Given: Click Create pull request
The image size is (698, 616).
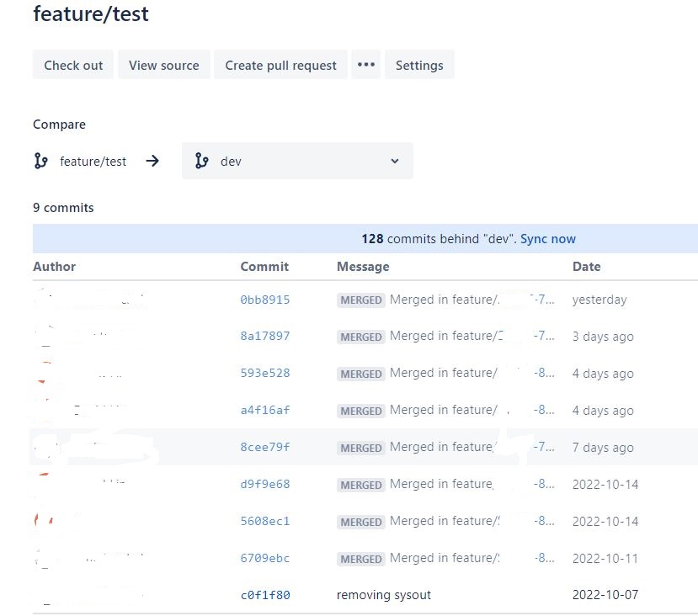Looking at the screenshot, I should click(280, 64).
